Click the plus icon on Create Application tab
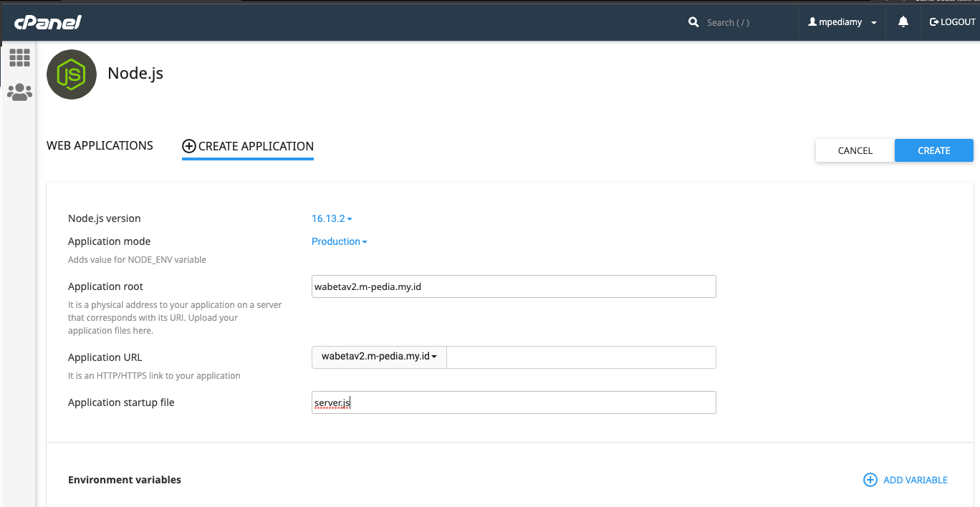 tap(189, 146)
